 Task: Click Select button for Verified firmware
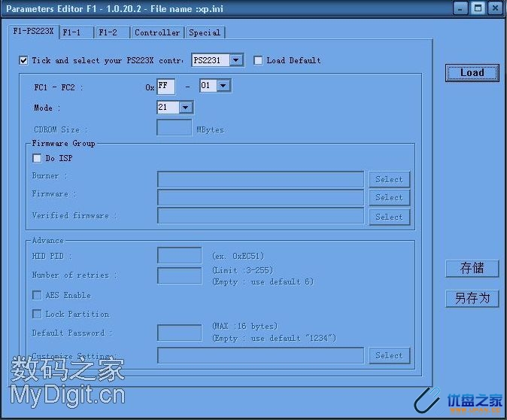click(389, 217)
